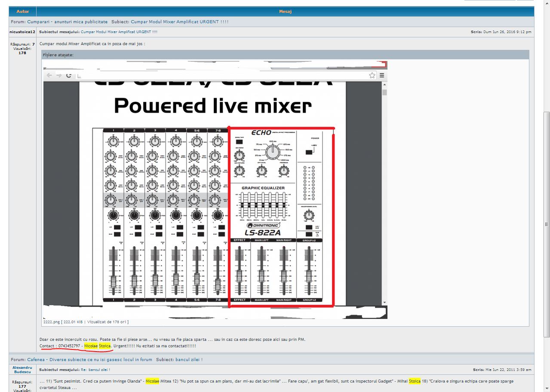
Task: Click the hamburger menu icon in attached image
Action: 381,75
